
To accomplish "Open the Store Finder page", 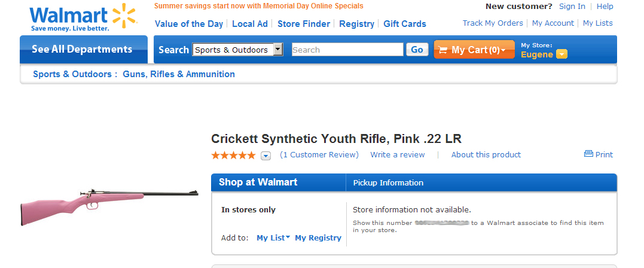I will click(304, 24).
